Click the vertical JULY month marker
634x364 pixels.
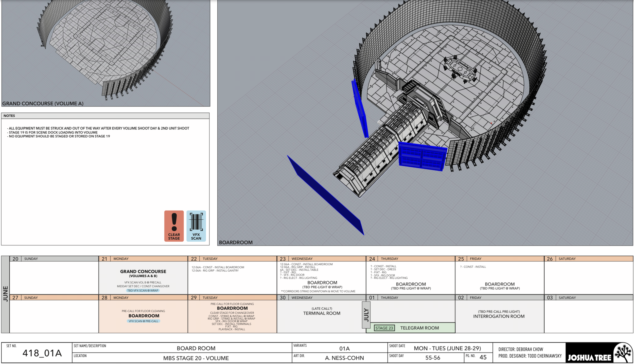click(x=366, y=315)
